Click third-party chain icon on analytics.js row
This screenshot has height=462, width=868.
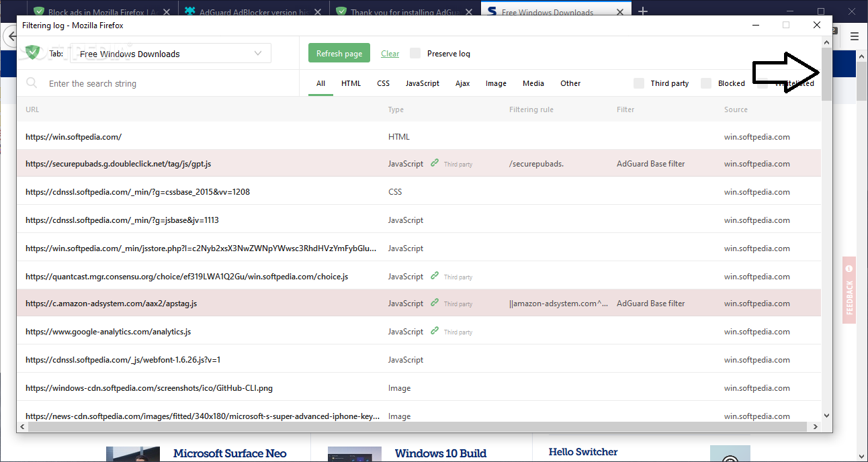435,331
